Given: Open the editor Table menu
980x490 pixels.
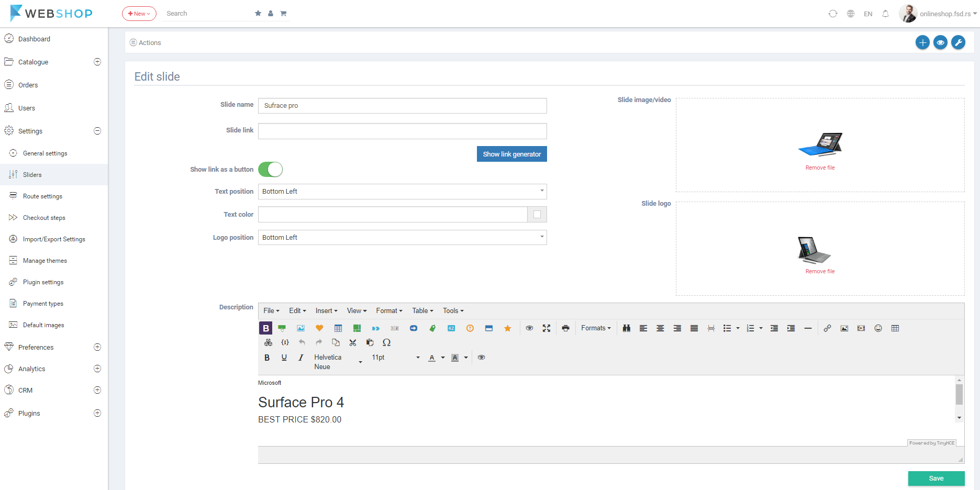Looking at the screenshot, I should [422, 311].
